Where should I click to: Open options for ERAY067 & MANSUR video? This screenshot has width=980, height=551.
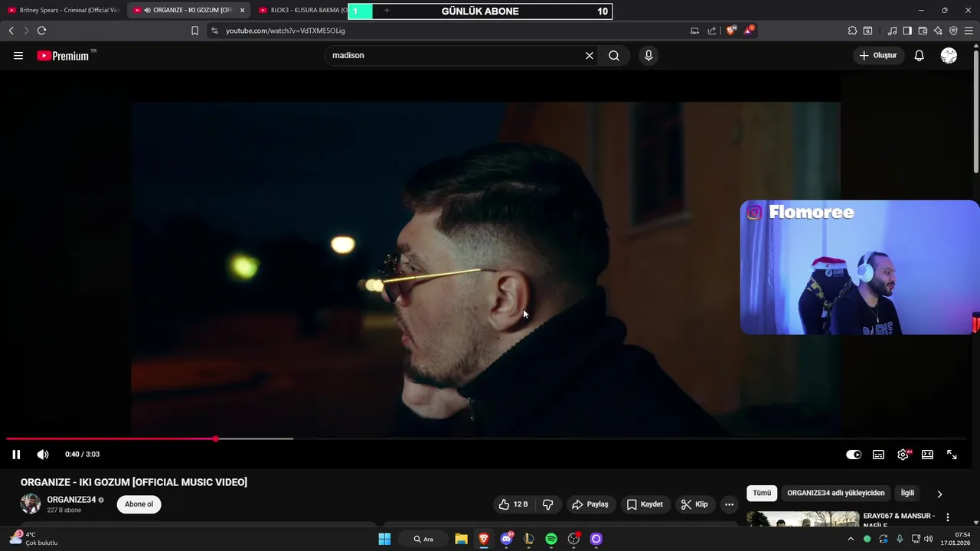point(947,517)
